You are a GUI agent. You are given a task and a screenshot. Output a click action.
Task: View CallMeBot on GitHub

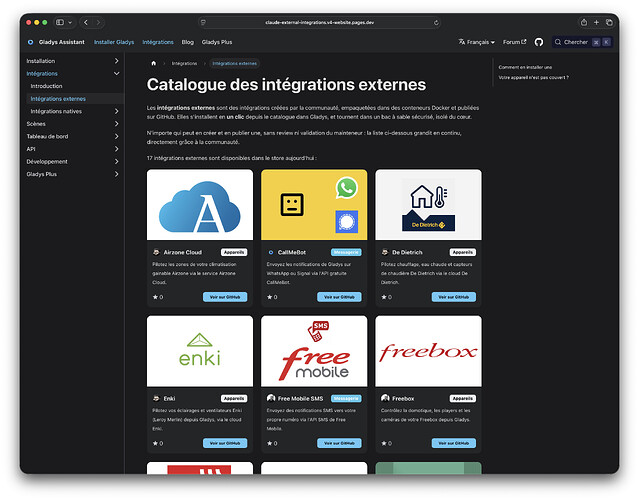pos(339,297)
